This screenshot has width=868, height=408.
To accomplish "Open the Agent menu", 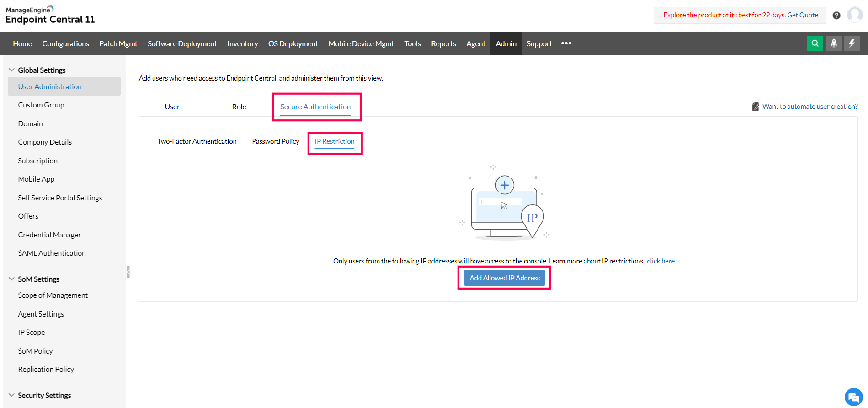I will click(x=476, y=43).
